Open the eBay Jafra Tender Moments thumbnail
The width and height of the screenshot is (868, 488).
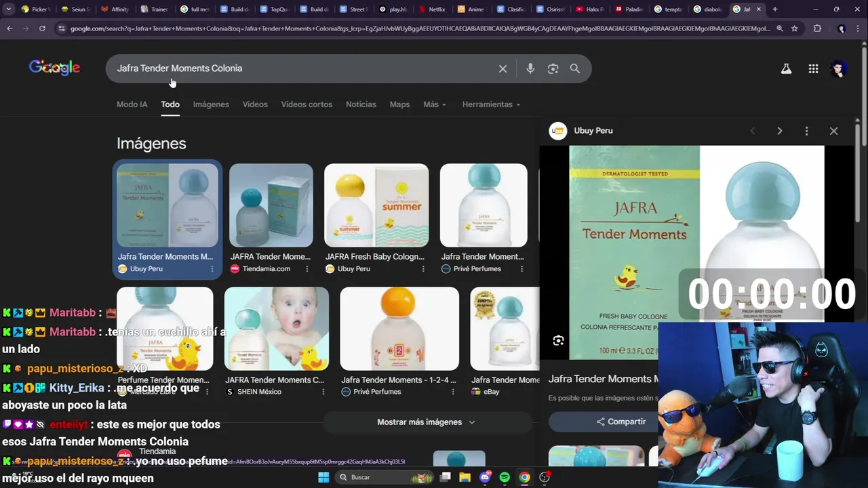(505, 329)
